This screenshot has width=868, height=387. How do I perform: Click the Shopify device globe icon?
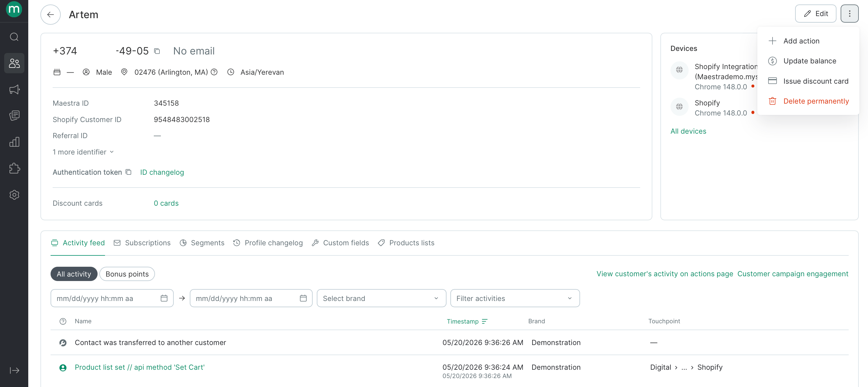(x=679, y=107)
